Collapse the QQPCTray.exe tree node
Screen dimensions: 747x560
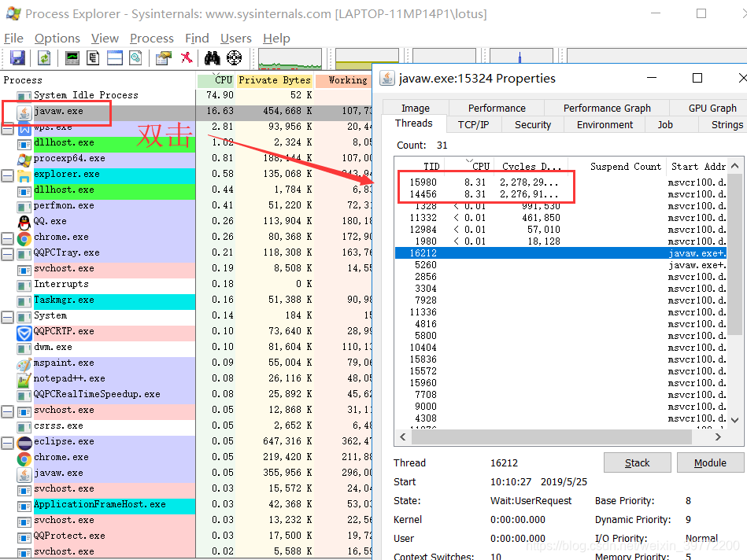tap(7, 254)
